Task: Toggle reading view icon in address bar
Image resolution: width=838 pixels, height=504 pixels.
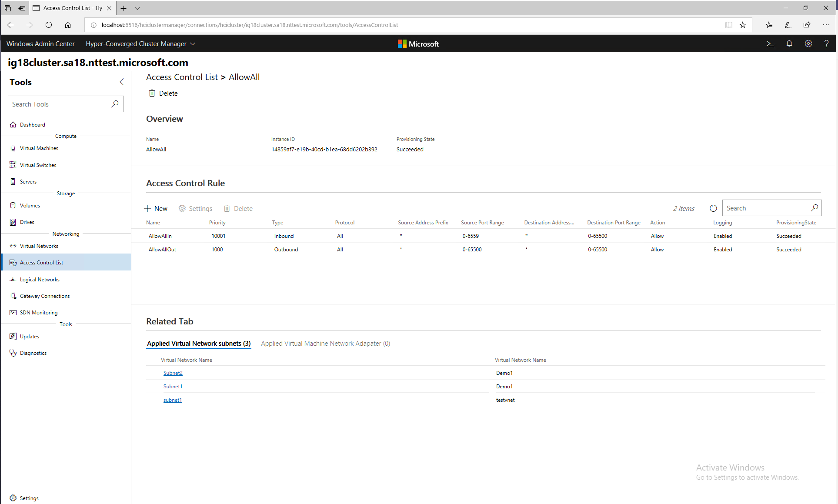Action: [729, 25]
